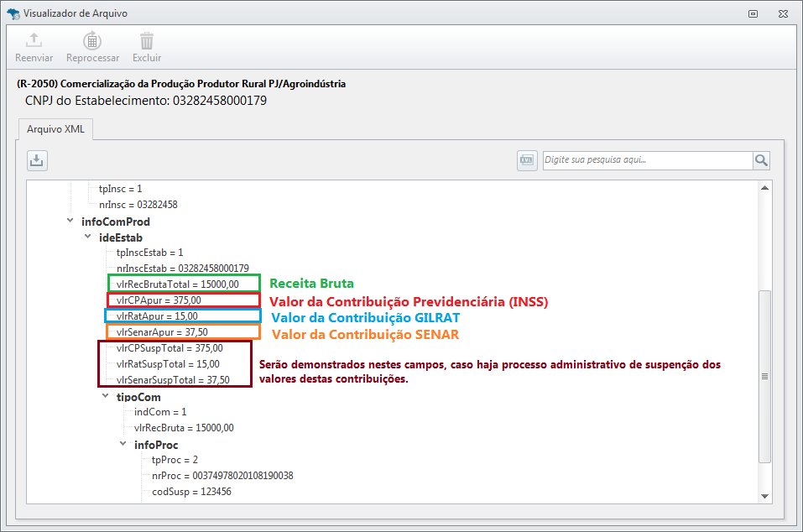Select the 'vlrRecBruta = 15000,00' row
Image resolution: width=803 pixels, height=532 pixels.
coord(184,428)
